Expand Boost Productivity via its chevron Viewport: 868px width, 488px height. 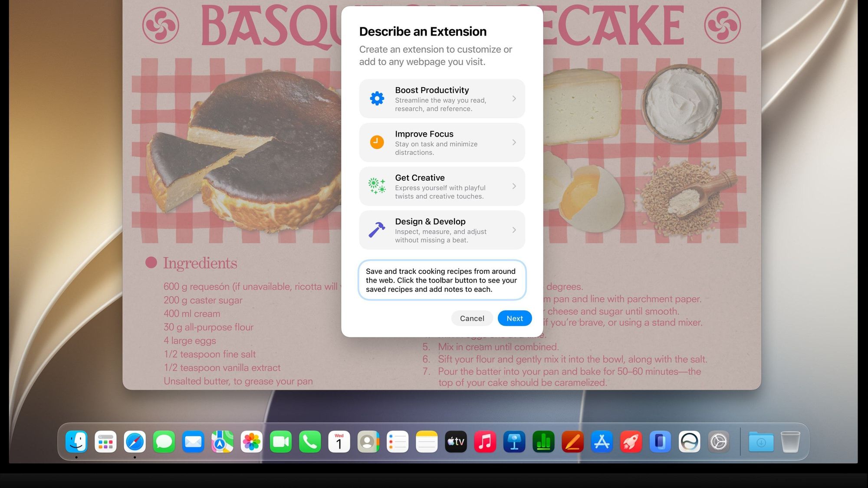pyautogui.click(x=514, y=98)
